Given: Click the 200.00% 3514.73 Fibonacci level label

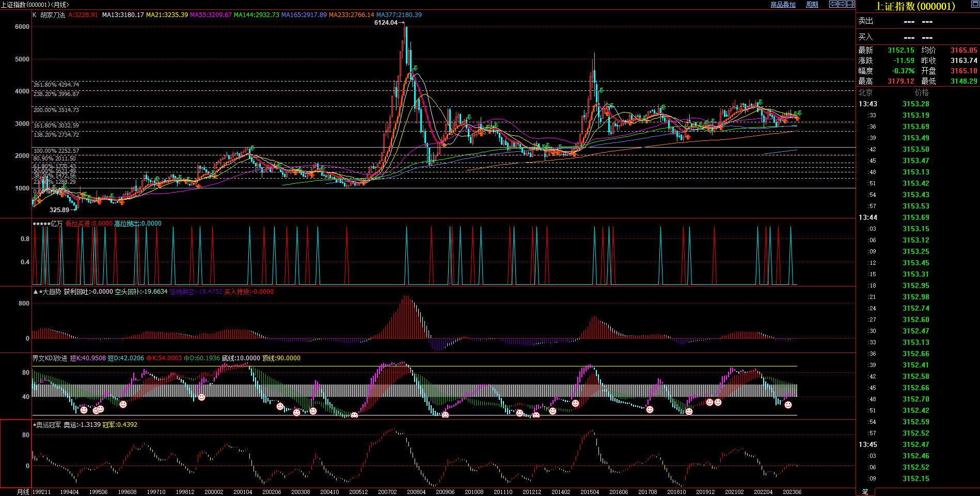Looking at the screenshot, I should (x=56, y=110).
